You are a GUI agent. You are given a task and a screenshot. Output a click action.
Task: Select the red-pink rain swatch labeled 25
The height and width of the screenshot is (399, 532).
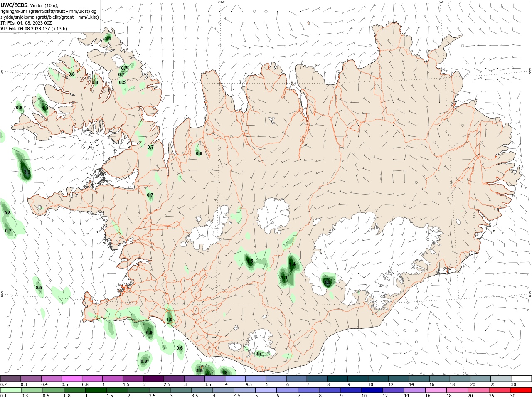(500, 390)
